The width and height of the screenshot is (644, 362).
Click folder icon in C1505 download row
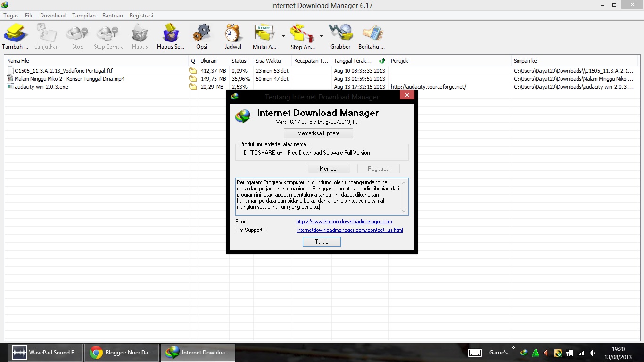[193, 71]
